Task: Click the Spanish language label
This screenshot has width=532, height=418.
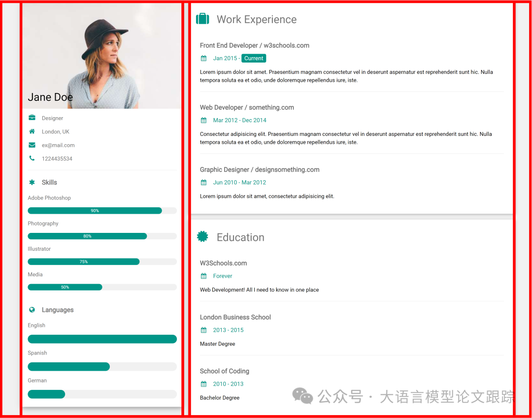Action: [37, 353]
